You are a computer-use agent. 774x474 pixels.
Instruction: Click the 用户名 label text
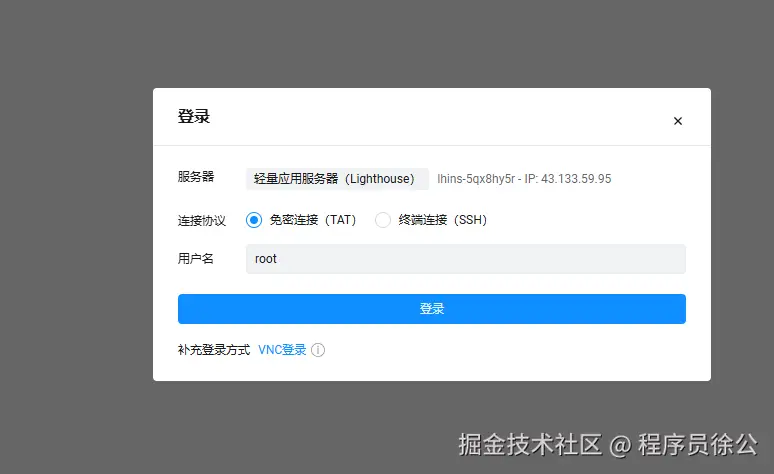pyautogui.click(x=195, y=258)
